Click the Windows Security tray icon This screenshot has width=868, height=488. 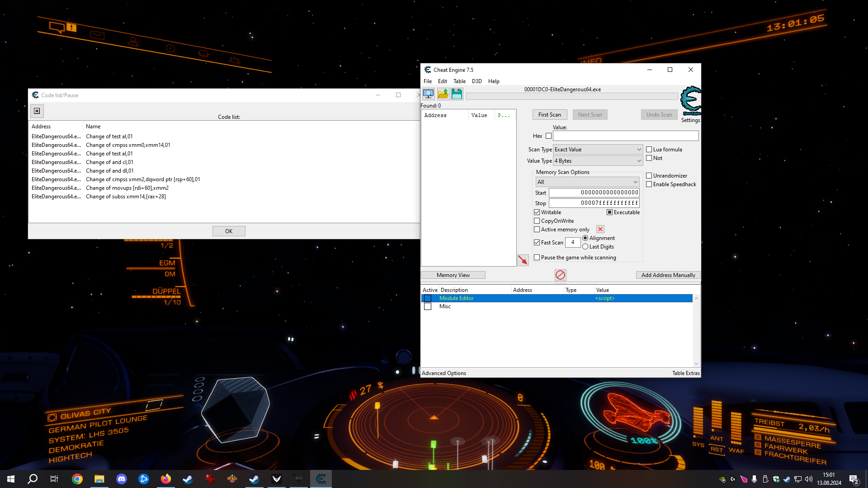point(776,479)
